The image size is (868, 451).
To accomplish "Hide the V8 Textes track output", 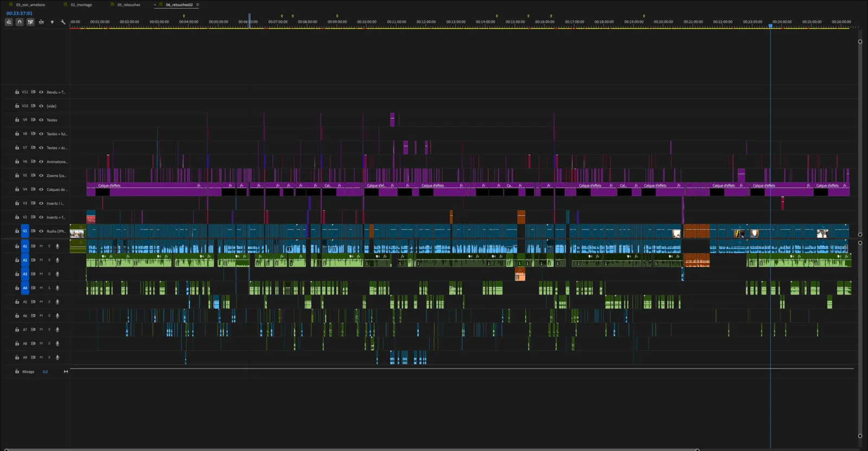I will [x=41, y=134].
